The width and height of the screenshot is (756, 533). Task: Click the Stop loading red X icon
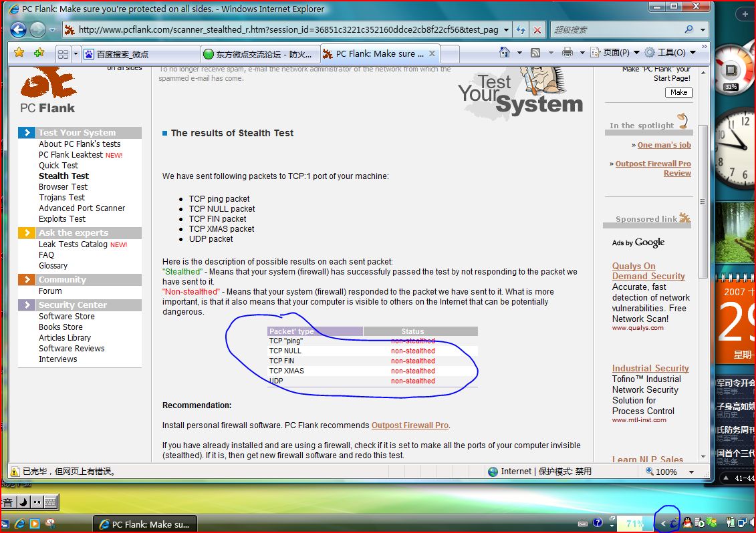(537, 30)
